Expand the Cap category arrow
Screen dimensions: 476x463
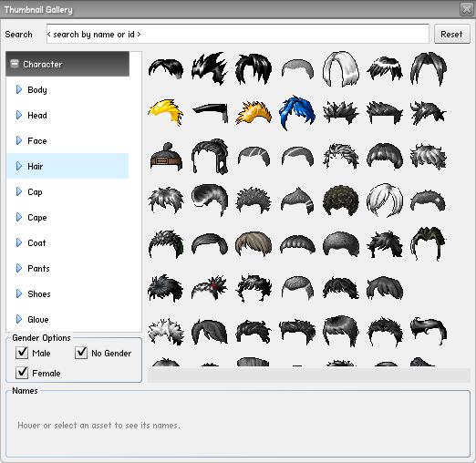click(19, 191)
